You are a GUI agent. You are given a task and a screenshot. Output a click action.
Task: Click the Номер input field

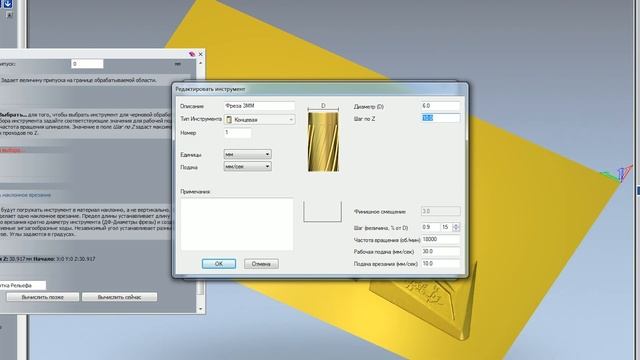pos(238,133)
